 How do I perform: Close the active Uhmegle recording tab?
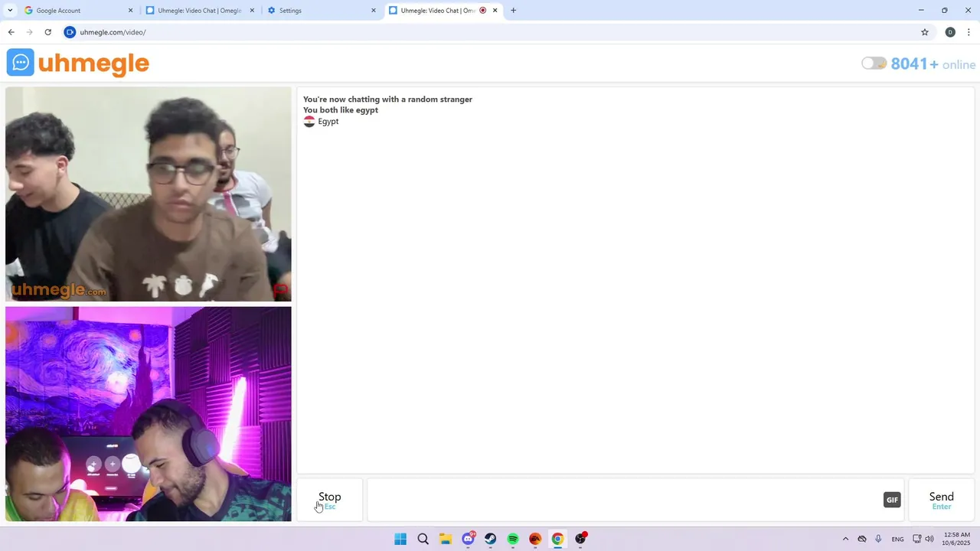coord(495,11)
